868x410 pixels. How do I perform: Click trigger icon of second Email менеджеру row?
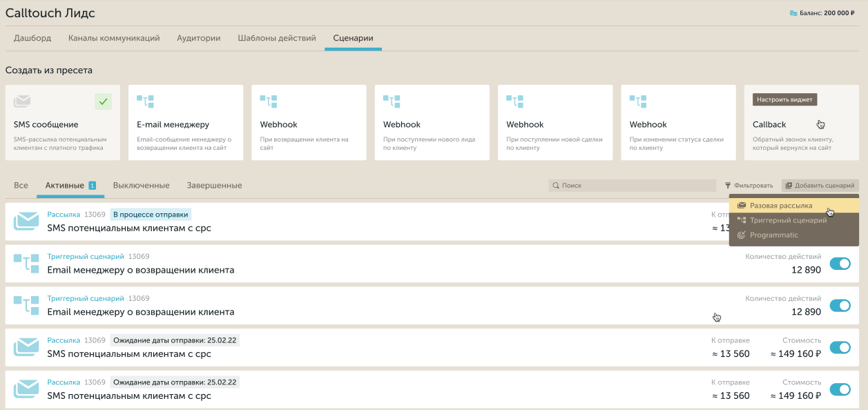tap(26, 305)
